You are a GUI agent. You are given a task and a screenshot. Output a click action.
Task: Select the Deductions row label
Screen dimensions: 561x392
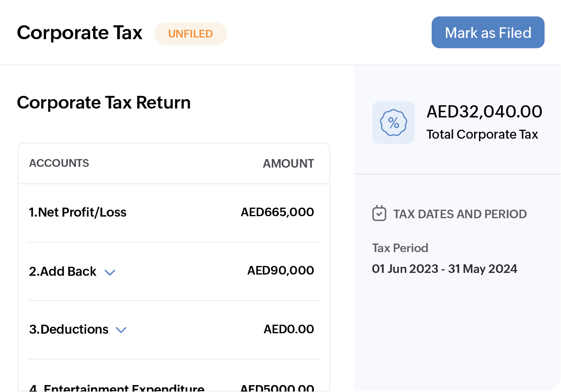[69, 329]
